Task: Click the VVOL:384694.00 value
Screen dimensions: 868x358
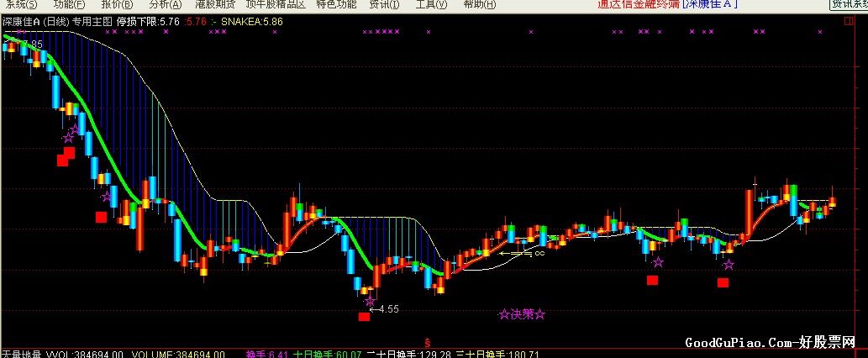Action: [x=84, y=354]
